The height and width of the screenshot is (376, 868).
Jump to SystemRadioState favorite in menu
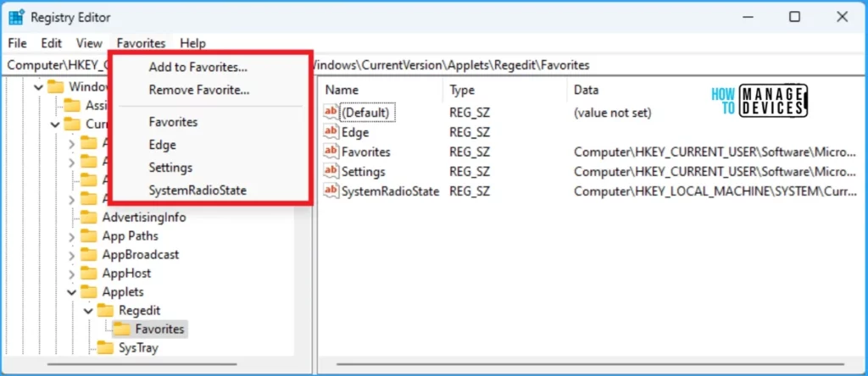[198, 191]
